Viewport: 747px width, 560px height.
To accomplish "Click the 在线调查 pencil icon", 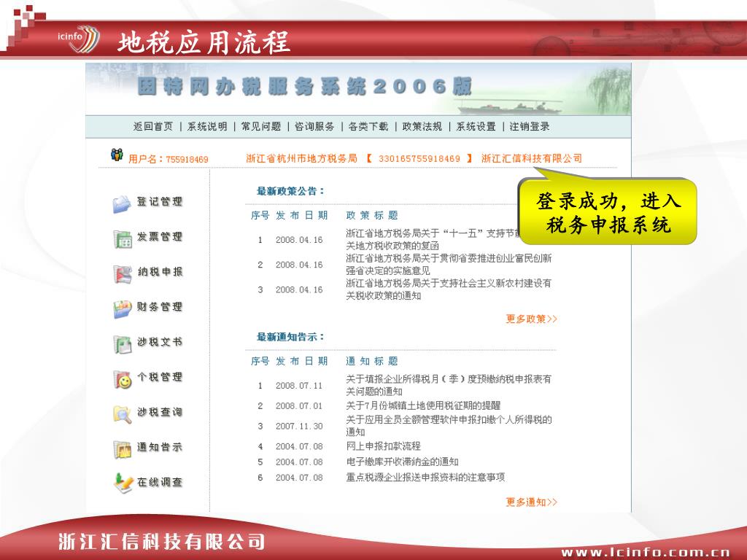I will click(123, 483).
